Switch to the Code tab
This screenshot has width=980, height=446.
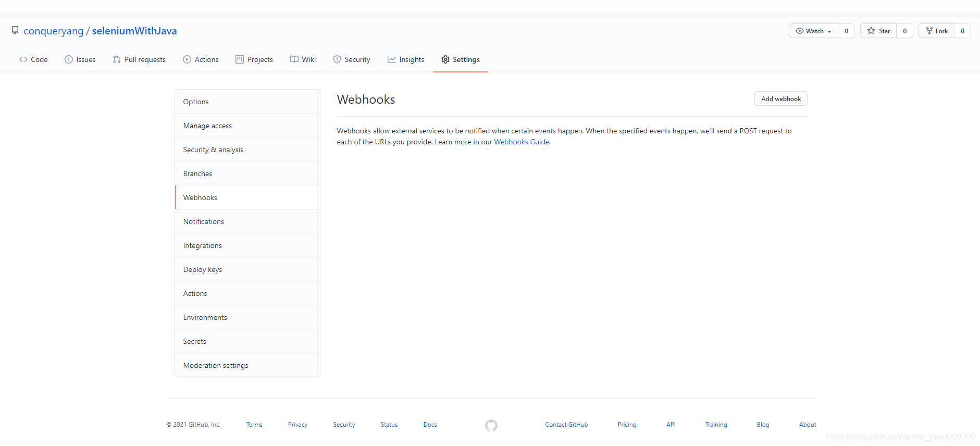coord(33,59)
